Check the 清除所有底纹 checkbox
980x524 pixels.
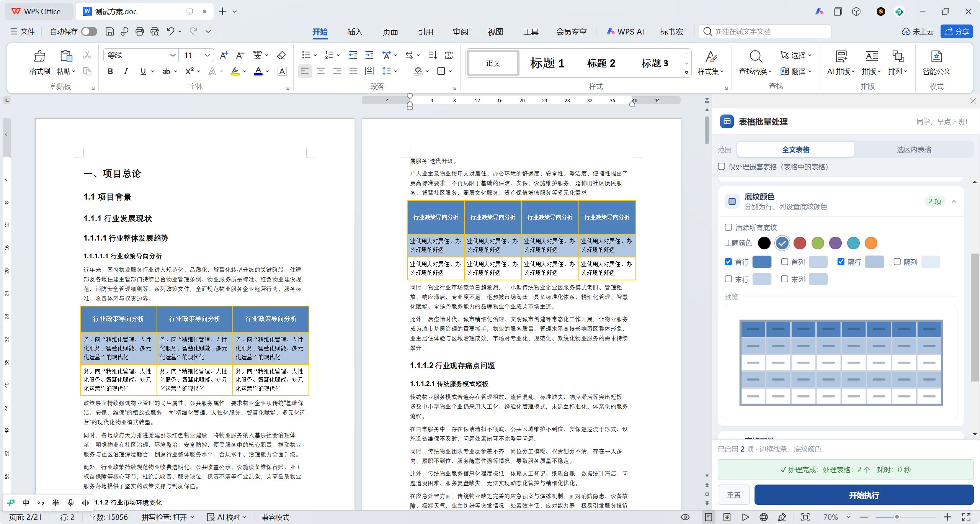pos(728,228)
